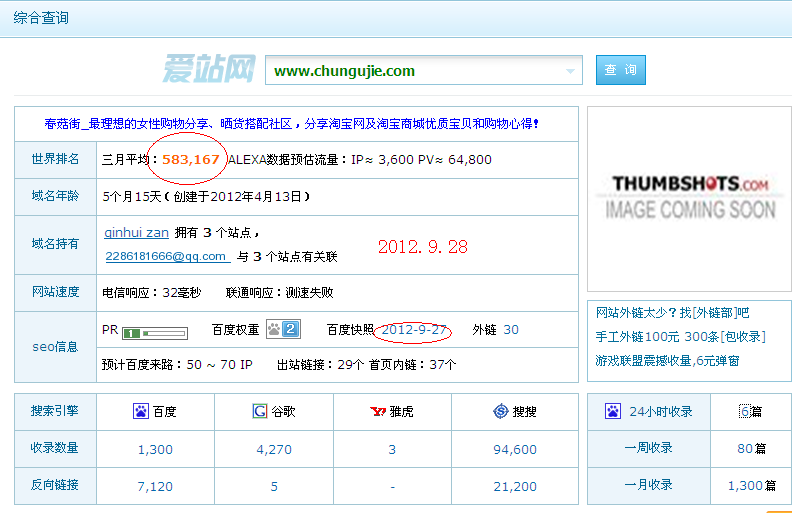Click the paw icon beside 24小时收录
Screen dimensions: 792x513
pyautogui.click(x=614, y=411)
